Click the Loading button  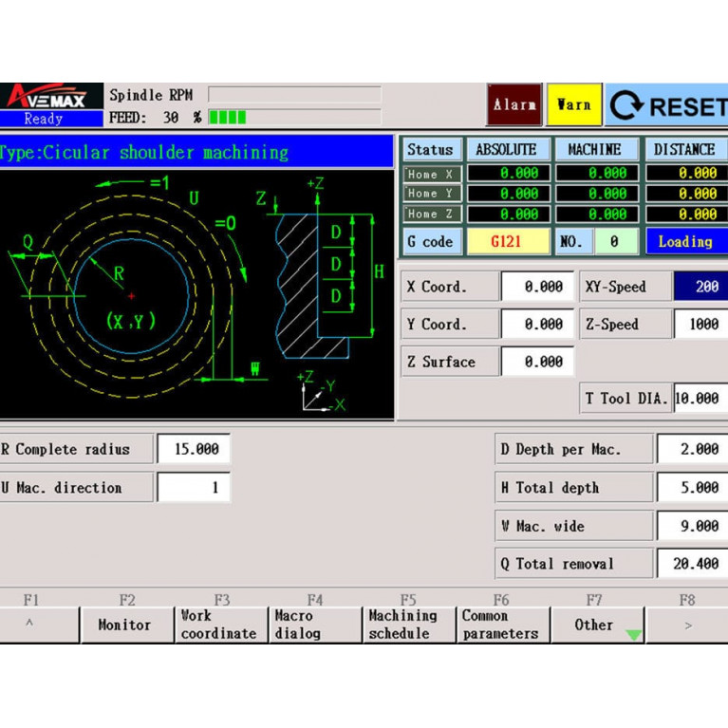tap(686, 241)
